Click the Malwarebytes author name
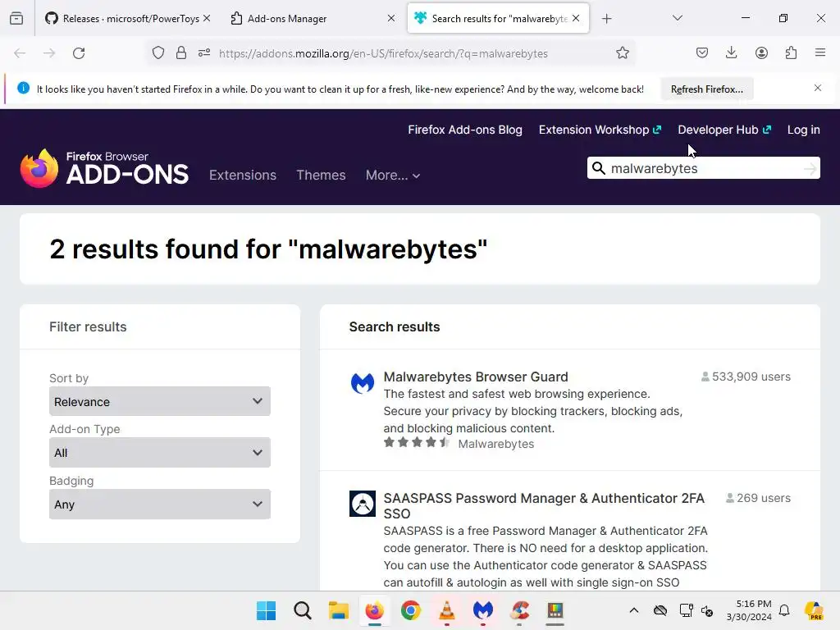 click(496, 444)
